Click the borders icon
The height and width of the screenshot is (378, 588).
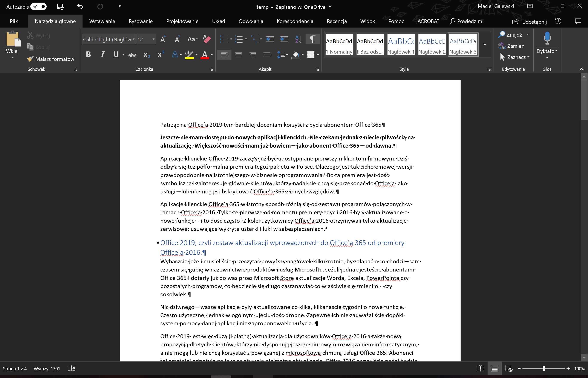[x=311, y=54]
